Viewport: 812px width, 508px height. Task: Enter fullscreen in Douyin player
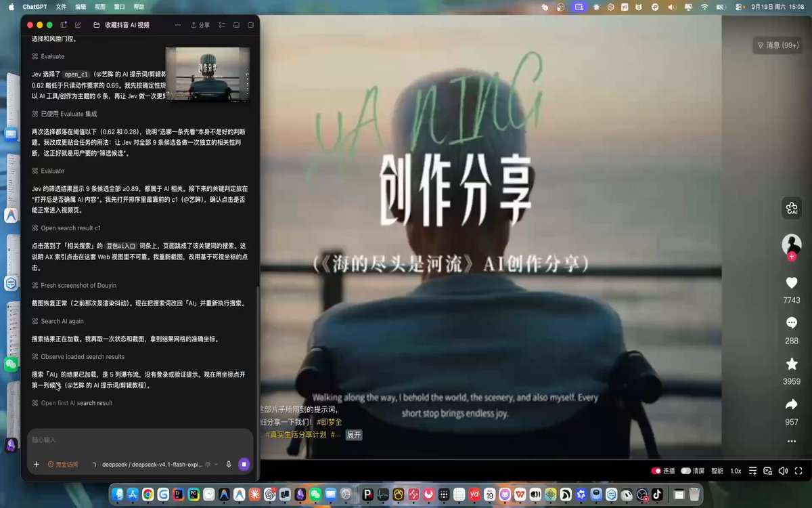(800, 471)
